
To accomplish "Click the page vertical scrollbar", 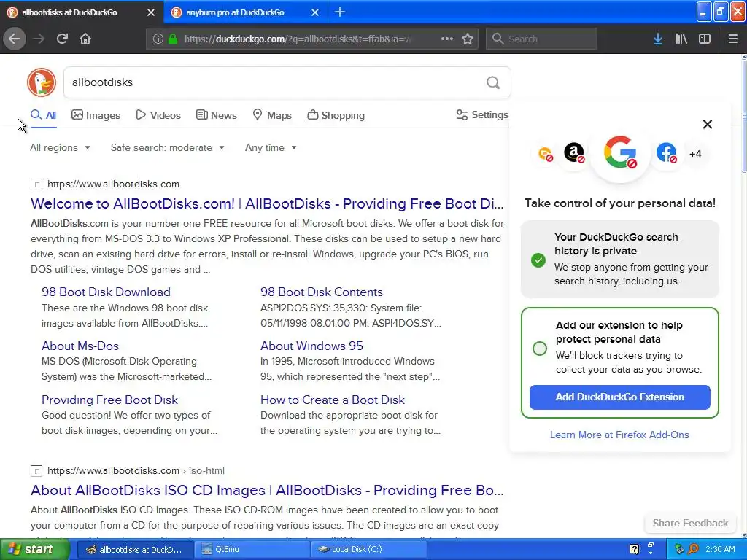I will [x=743, y=295].
